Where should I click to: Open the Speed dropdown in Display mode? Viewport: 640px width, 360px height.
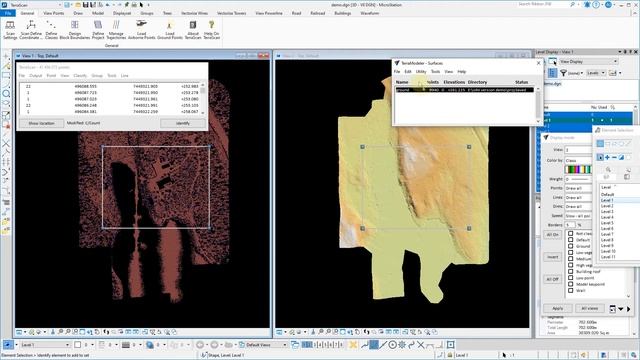pos(579,216)
